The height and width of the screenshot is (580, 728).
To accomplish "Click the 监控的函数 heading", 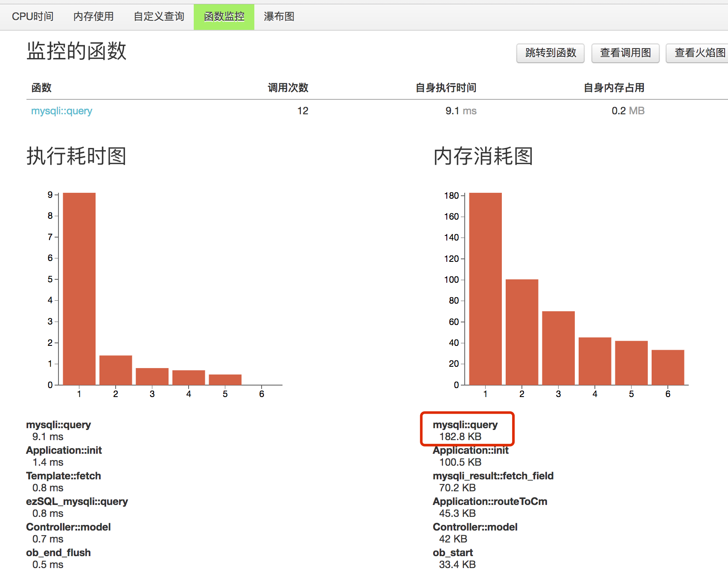I will click(x=76, y=51).
